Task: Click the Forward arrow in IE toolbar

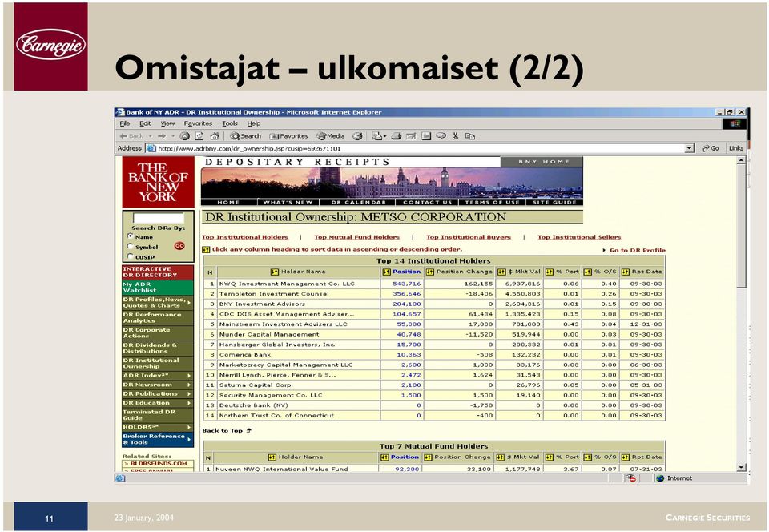Action: [x=161, y=136]
